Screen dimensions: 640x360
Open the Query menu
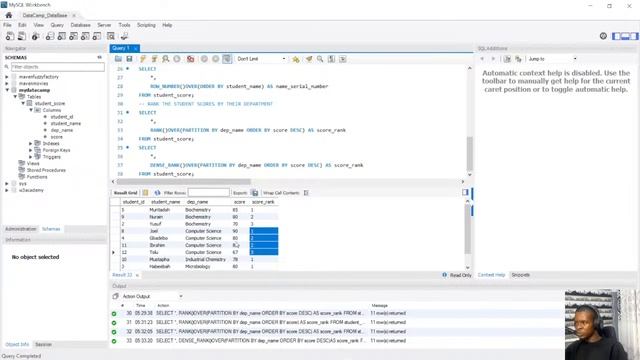tap(57, 25)
